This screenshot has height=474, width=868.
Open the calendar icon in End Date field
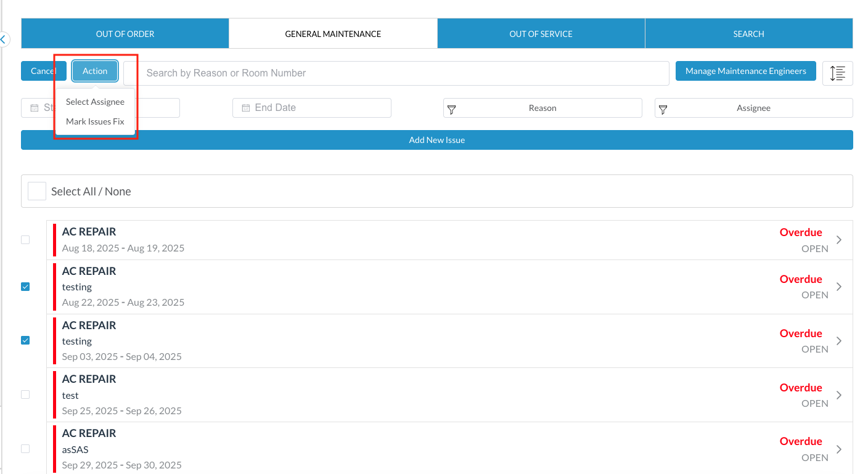[245, 107]
